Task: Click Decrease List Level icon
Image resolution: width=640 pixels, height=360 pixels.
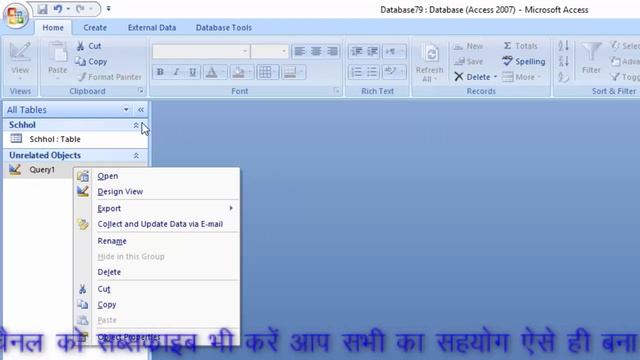Action: (357, 51)
